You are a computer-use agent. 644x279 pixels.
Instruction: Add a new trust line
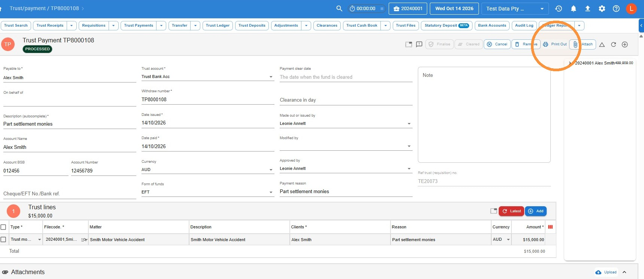(536, 211)
